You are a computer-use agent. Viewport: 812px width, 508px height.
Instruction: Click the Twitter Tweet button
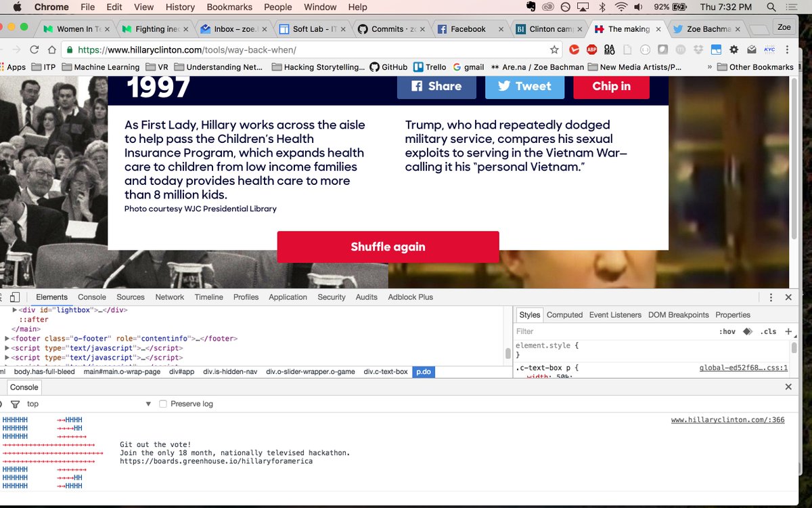(524, 86)
